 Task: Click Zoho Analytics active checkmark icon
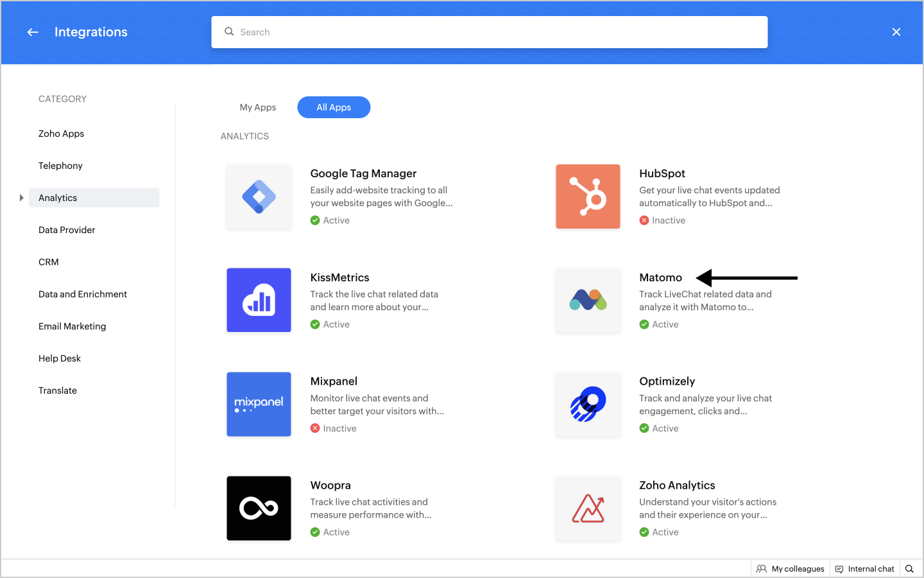point(644,532)
